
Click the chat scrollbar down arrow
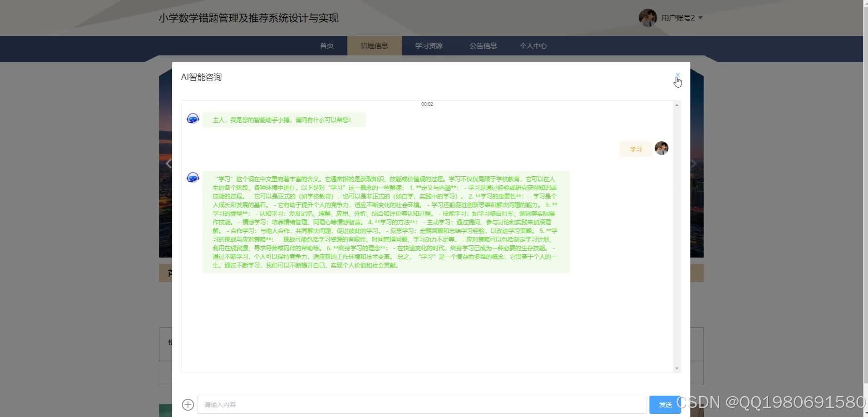pos(676,368)
